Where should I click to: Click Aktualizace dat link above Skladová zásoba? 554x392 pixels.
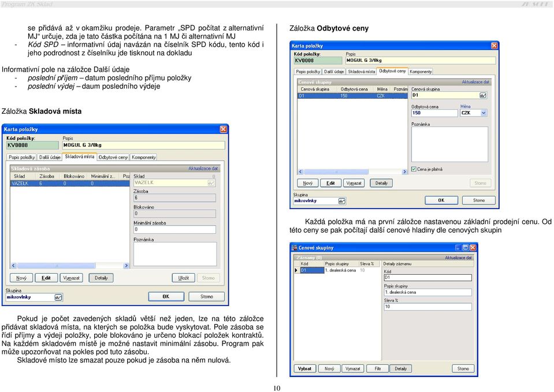(203, 169)
